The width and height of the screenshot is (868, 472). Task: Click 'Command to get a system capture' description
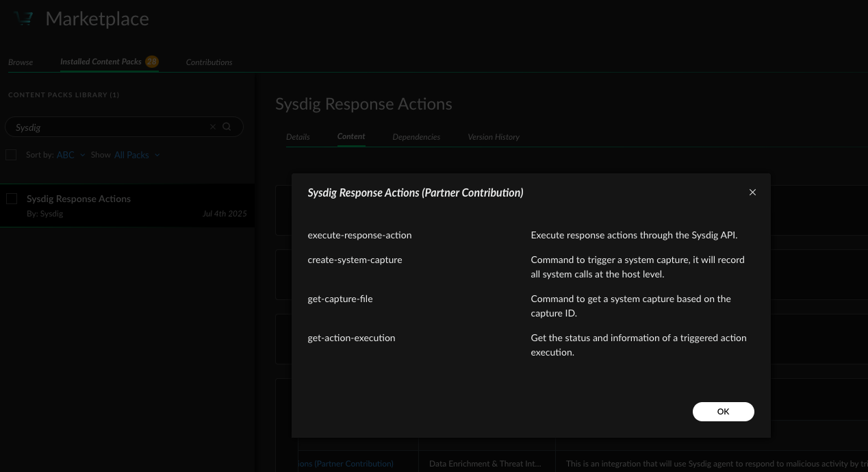click(x=631, y=306)
